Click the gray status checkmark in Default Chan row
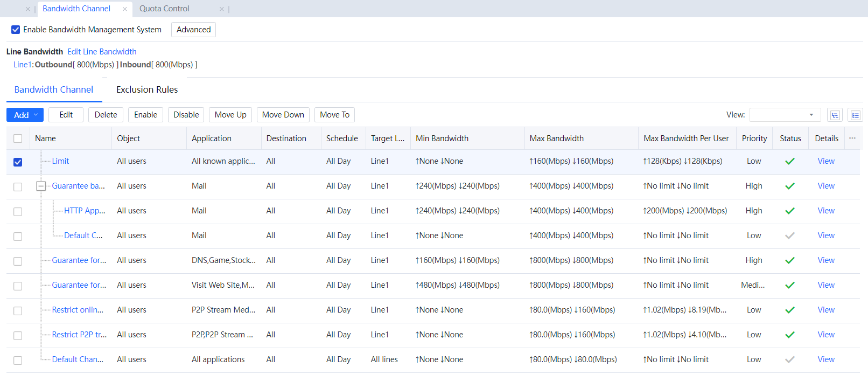The height and width of the screenshot is (374, 868). [789, 359]
